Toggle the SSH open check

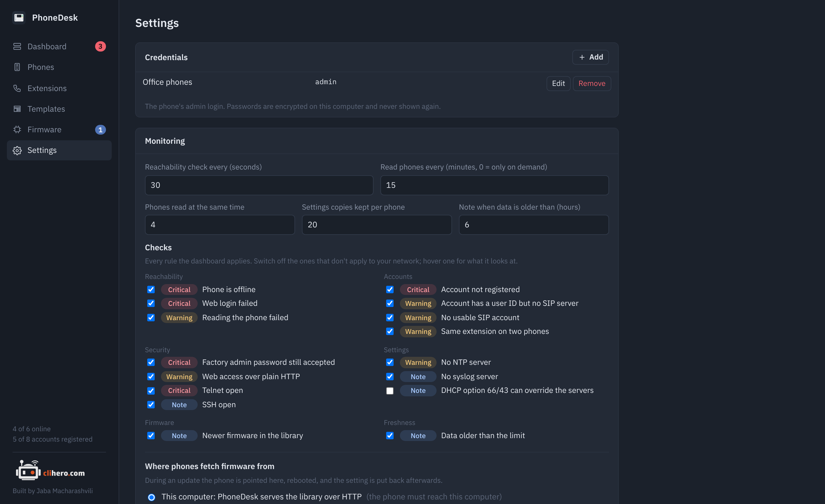pos(151,405)
